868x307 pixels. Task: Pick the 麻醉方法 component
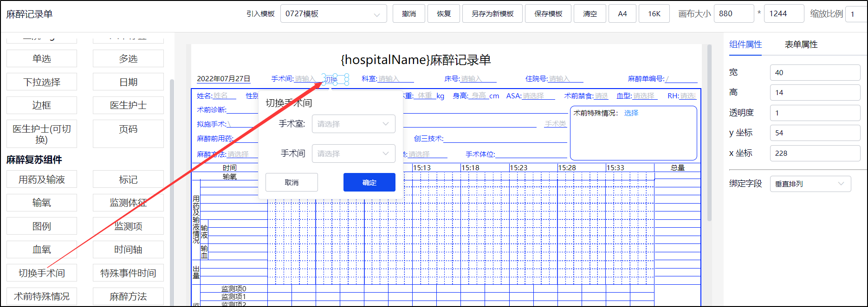[x=128, y=296]
